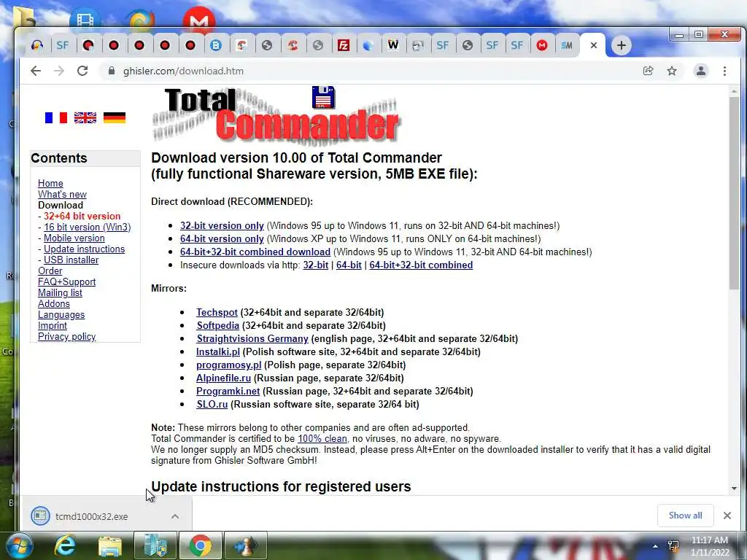Click the page scrollbar up arrow
This screenshot has height=560, width=747.
coord(734,90)
